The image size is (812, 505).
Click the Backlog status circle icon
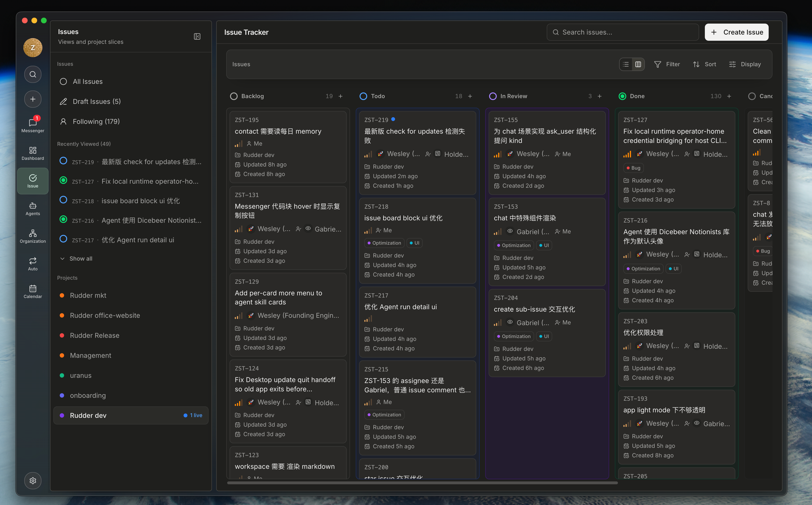[234, 96]
